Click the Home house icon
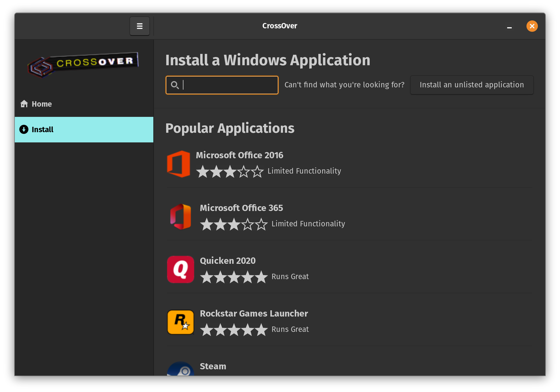This screenshot has height=392, width=560. [x=24, y=104]
